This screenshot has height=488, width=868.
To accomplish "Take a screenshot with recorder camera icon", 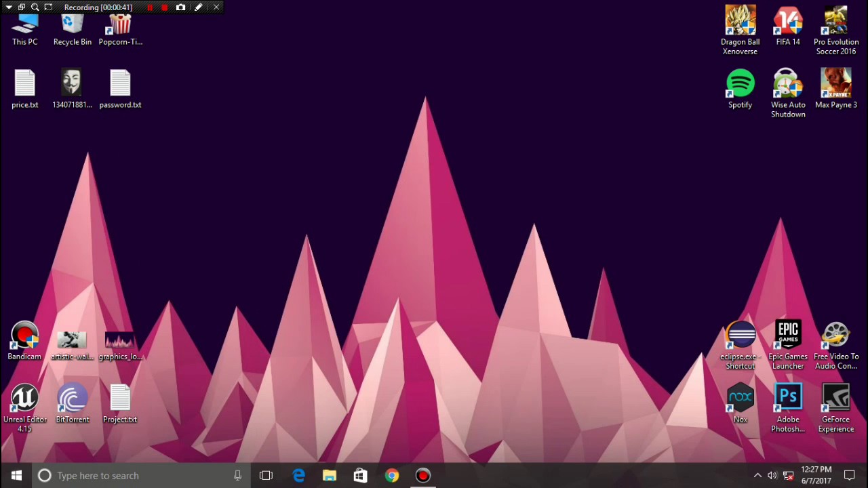I will [x=180, y=7].
